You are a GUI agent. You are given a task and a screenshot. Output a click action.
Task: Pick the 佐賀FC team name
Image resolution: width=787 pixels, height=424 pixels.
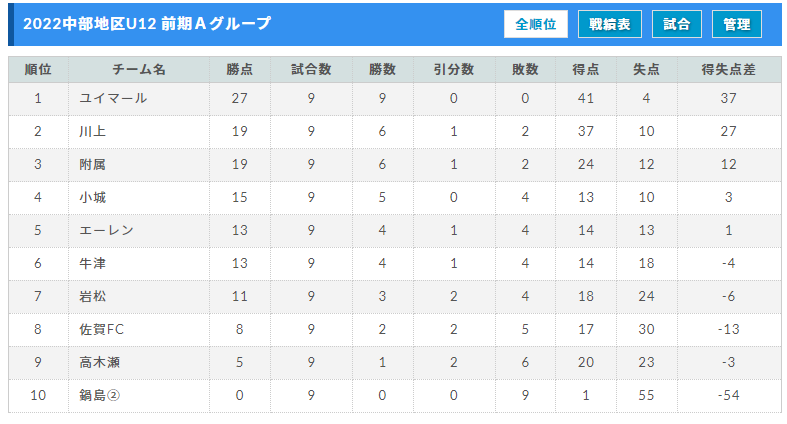point(101,329)
